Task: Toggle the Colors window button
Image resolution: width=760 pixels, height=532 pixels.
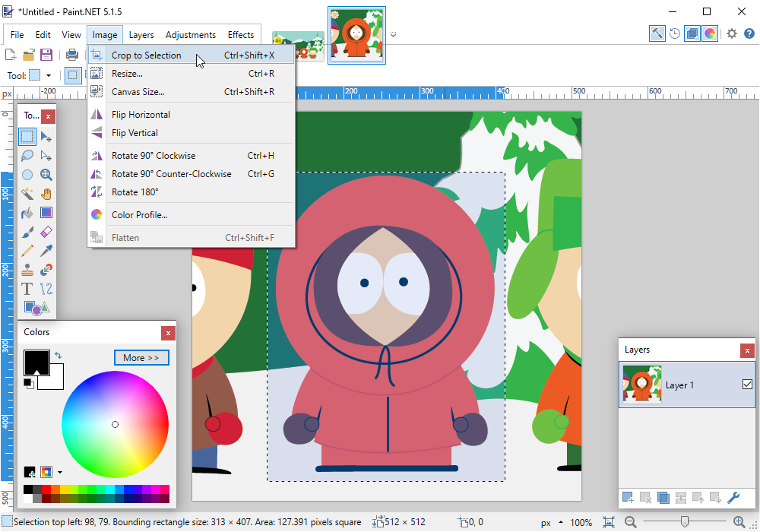Action: 710,33
